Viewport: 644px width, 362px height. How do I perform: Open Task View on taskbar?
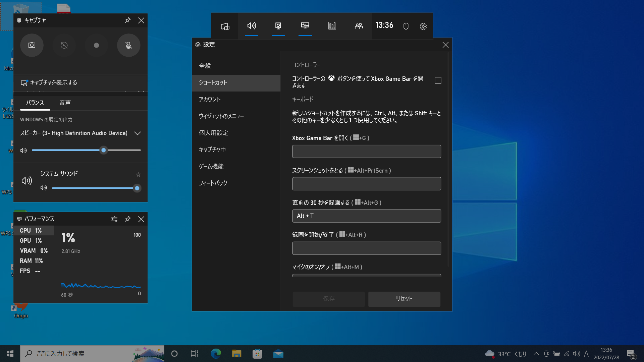pyautogui.click(x=195, y=354)
